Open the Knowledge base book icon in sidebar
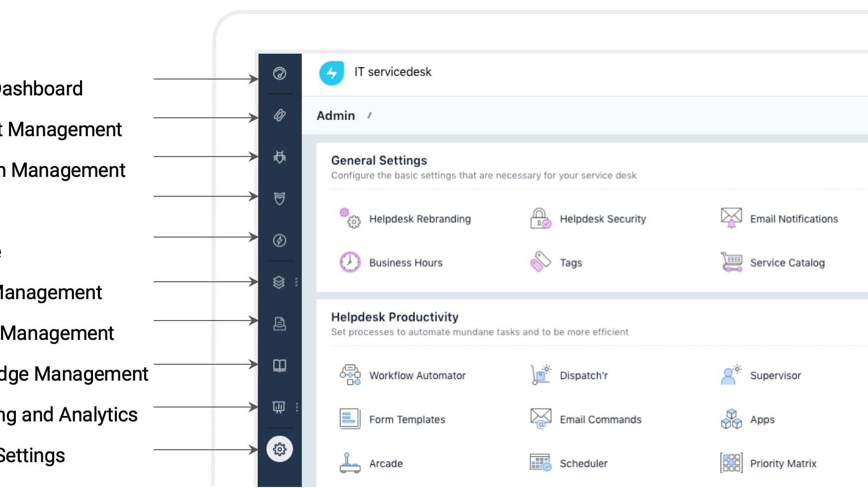 point(280,366)
